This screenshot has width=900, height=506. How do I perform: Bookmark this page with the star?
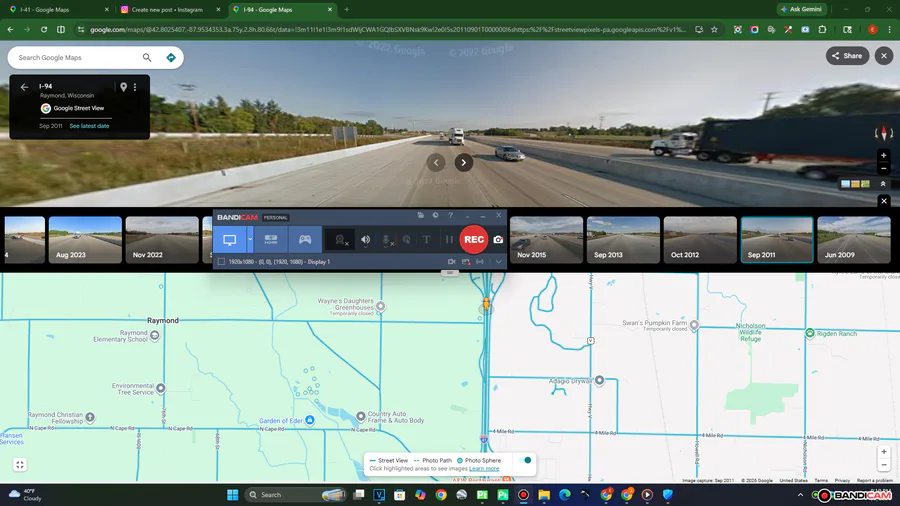click(x=715, y=29)
